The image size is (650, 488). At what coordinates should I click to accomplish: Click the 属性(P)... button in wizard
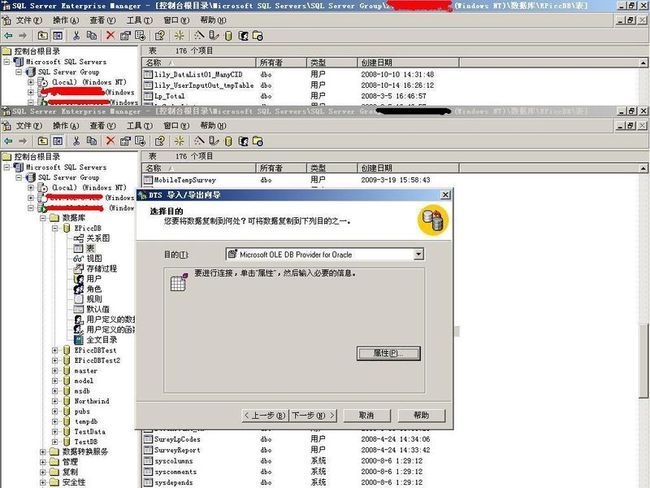[388, 353]
